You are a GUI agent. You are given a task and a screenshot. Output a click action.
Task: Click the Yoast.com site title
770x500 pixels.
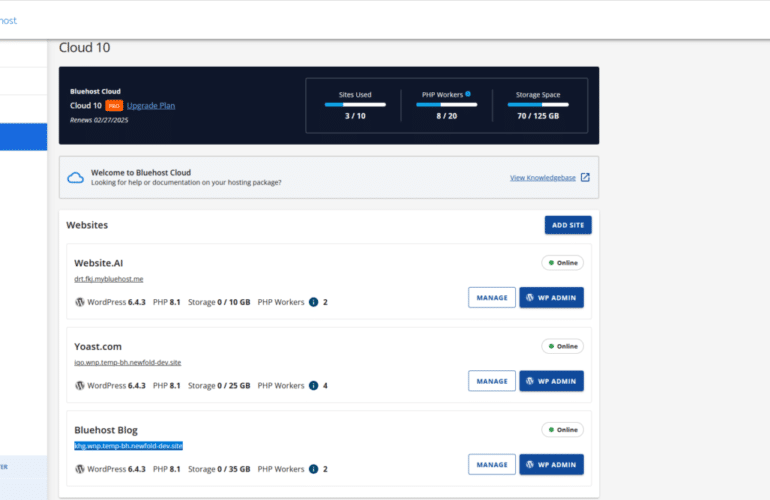pyautogui.click(x=98, y=347)
